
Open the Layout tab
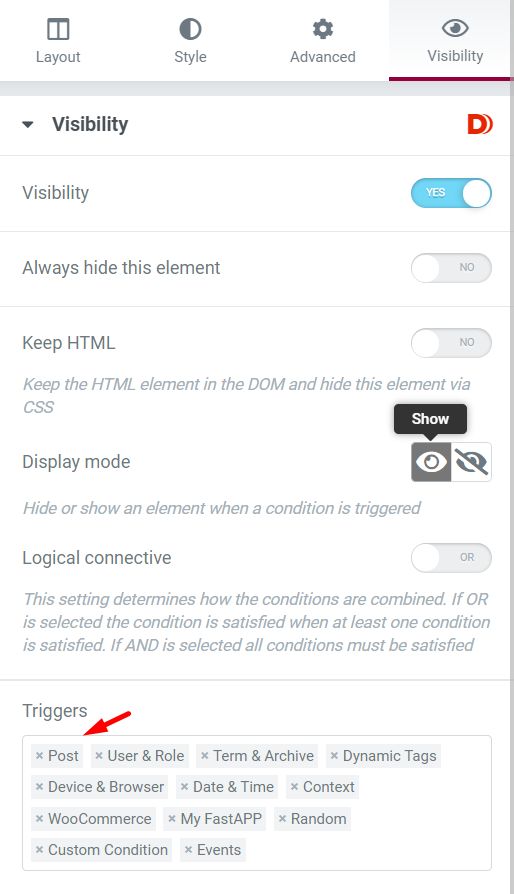58,40
